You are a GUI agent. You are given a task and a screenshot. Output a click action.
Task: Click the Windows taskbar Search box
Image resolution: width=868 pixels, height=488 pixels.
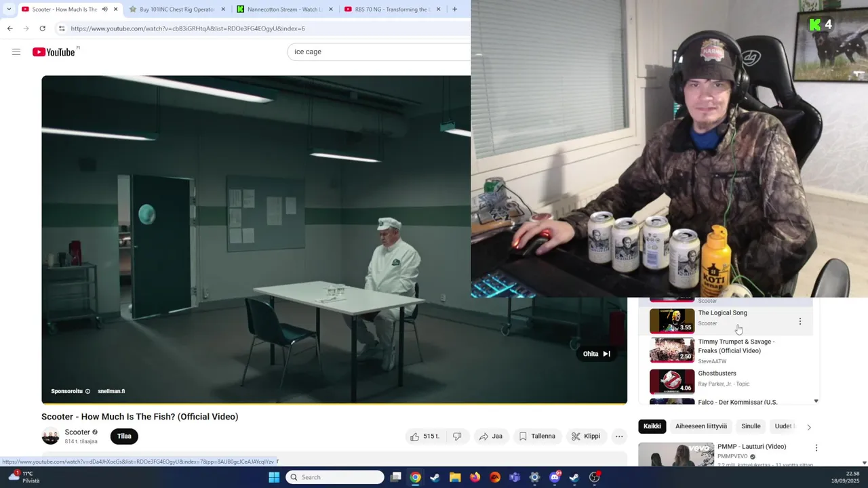pyautogui.click(x=334, y=477)
